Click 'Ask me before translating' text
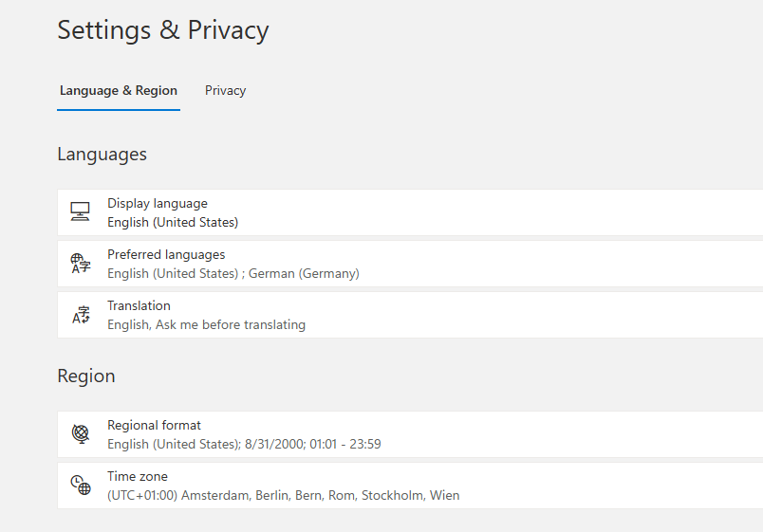 tap(231, 324)
